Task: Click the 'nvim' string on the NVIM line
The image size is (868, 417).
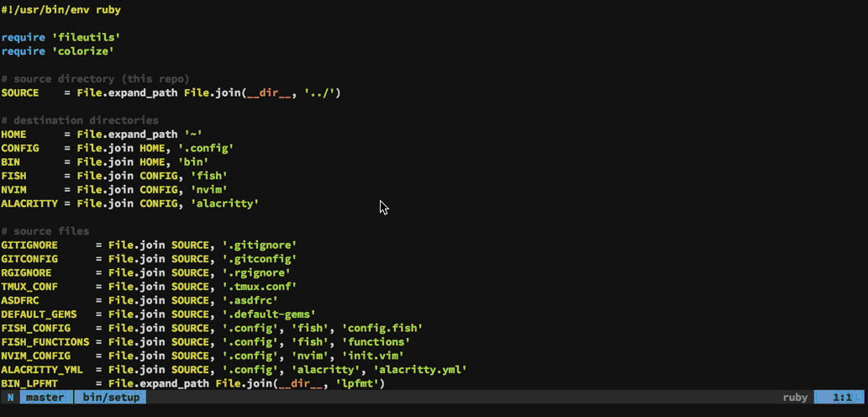Action: (208, 190)
